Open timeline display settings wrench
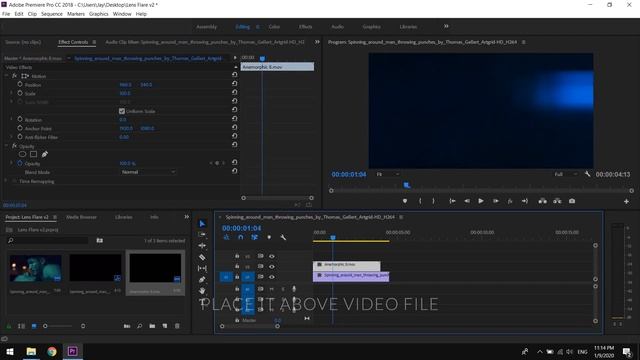Image resolution: width=640 pixels, height=360 pixels. 282,237
